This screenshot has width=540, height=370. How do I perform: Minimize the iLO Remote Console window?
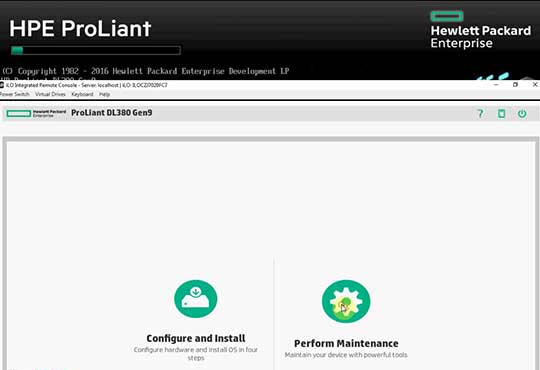click(496, 84)
